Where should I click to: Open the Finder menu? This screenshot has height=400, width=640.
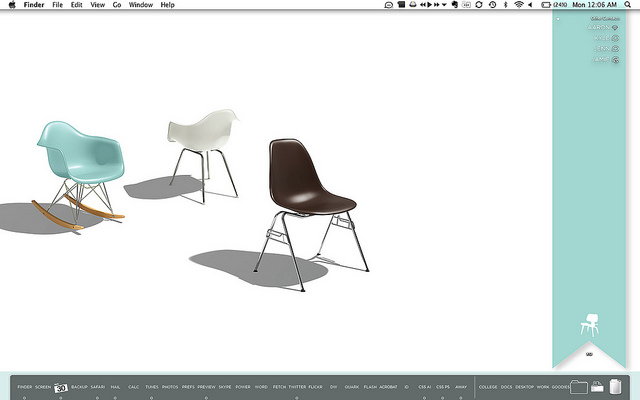34,5
